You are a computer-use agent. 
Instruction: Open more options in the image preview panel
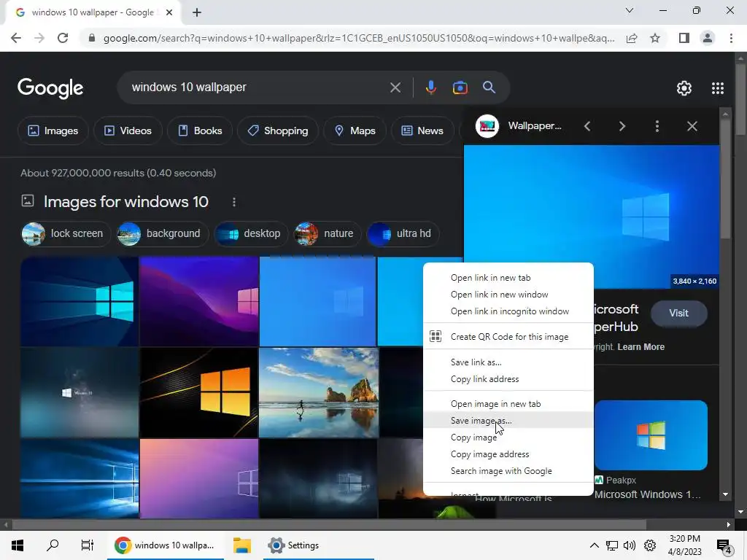657,126
